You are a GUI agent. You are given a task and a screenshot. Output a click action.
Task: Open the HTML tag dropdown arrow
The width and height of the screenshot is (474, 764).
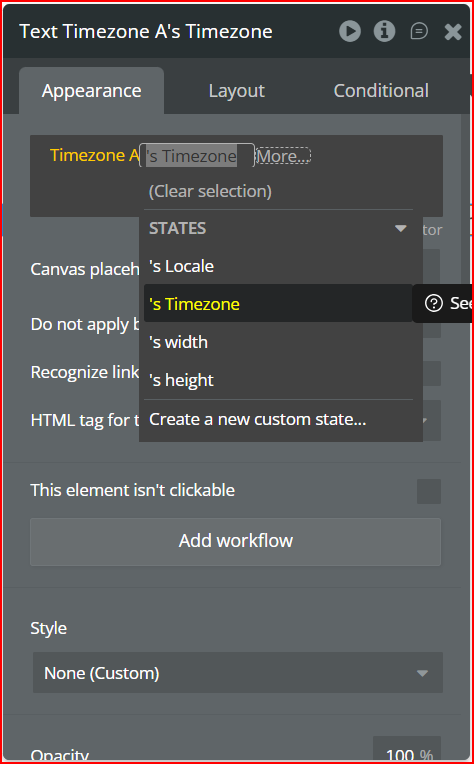tap(425, 420)
